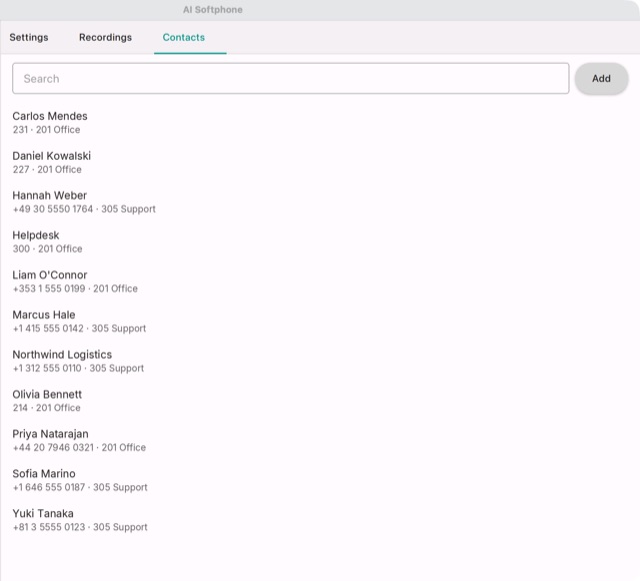This screenshot has height=581, width=640.
Task: Focus the contacts Search field
Action: pyautogui.click(x=291, y=78)
